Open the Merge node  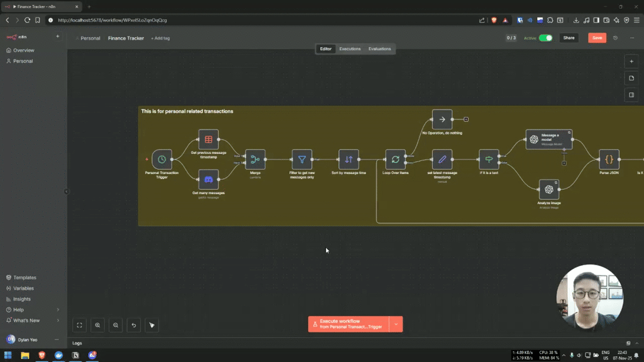[254, 159]
